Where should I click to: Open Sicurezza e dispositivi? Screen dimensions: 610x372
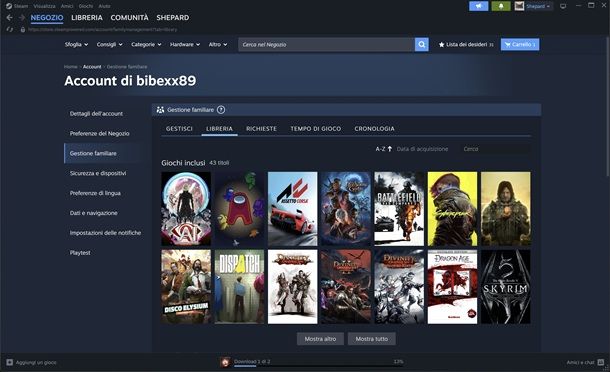pyautogui.click(x=98, y=173)
